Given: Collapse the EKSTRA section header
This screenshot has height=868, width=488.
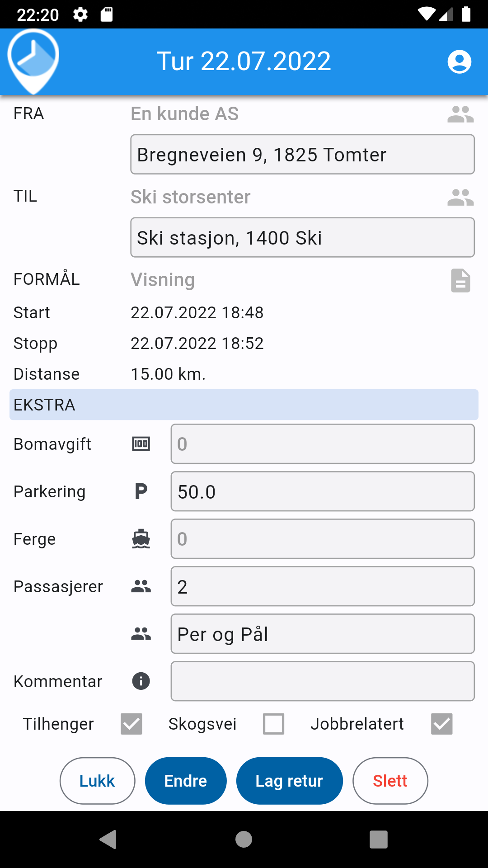Looking at the screenshot, I should coord(244,405).
